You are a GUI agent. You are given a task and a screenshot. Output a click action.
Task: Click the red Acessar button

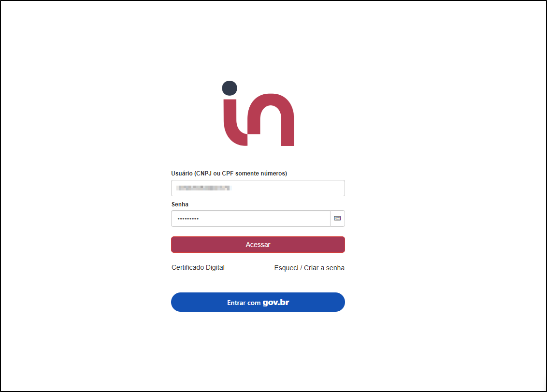pos(258,245)
